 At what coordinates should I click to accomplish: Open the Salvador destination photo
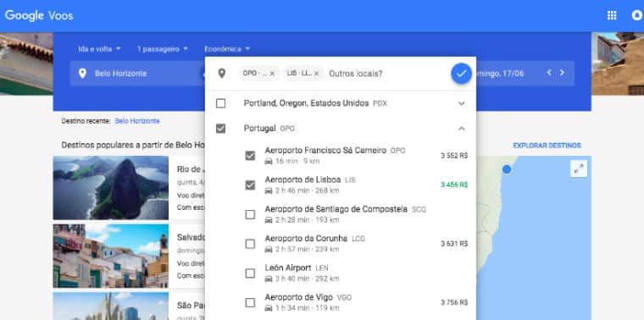[x=111, y=256]
